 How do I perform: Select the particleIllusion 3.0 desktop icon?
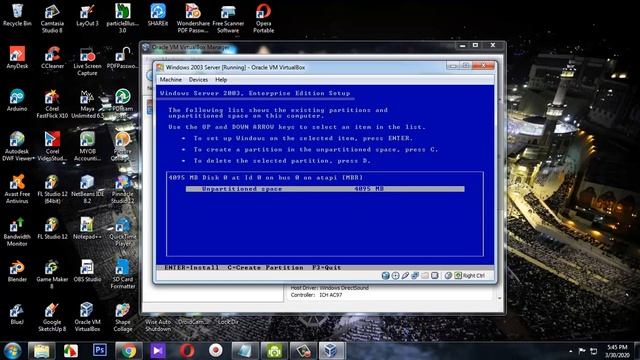[122, 19]
